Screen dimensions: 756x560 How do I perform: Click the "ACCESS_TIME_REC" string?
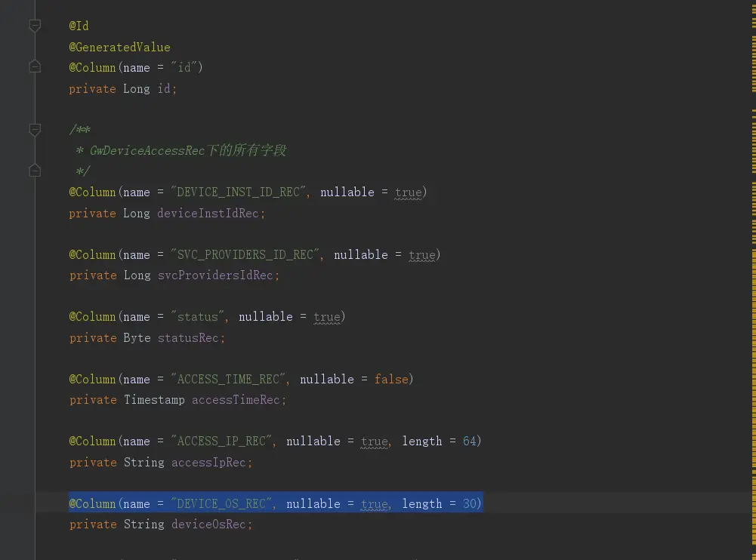(x=228, y=380)
